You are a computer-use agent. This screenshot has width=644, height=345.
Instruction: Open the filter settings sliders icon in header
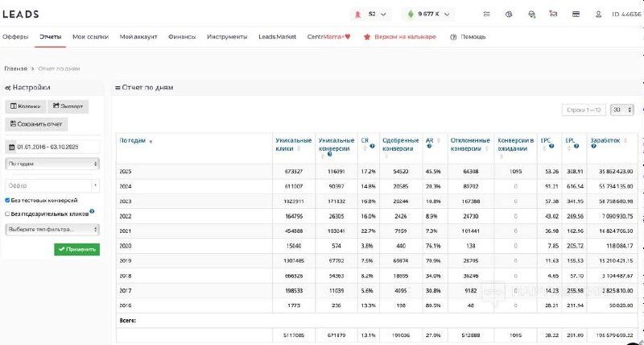point(487,14)
